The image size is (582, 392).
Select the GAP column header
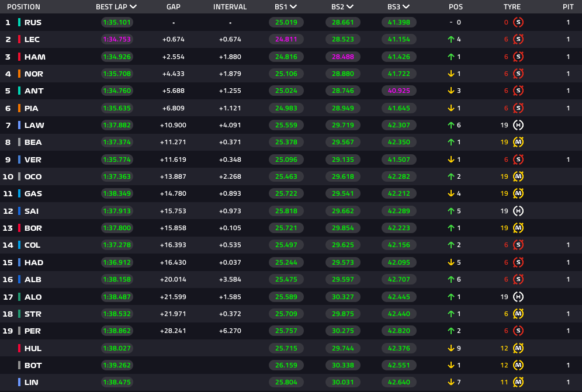tap(173, 7)
